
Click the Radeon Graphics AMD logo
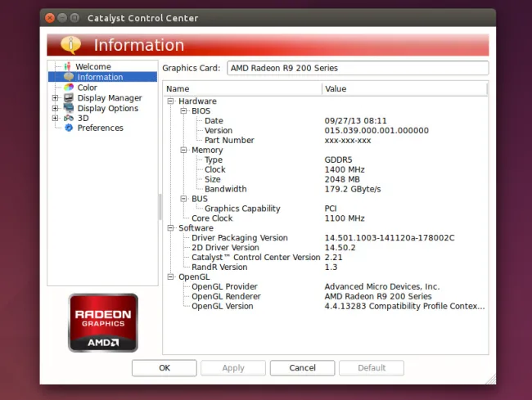click(103, 322)
